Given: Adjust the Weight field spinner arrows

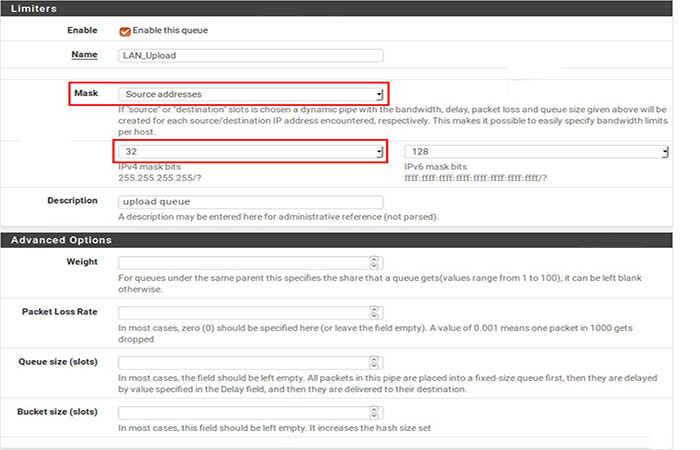Looking at the screenshot, I should [x=374, y=262].
